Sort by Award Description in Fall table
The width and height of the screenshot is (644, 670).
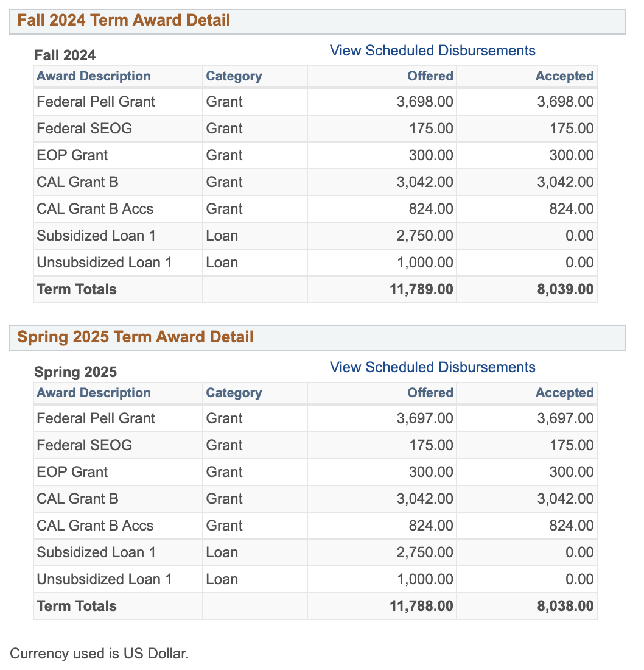(x=93, y=76)
